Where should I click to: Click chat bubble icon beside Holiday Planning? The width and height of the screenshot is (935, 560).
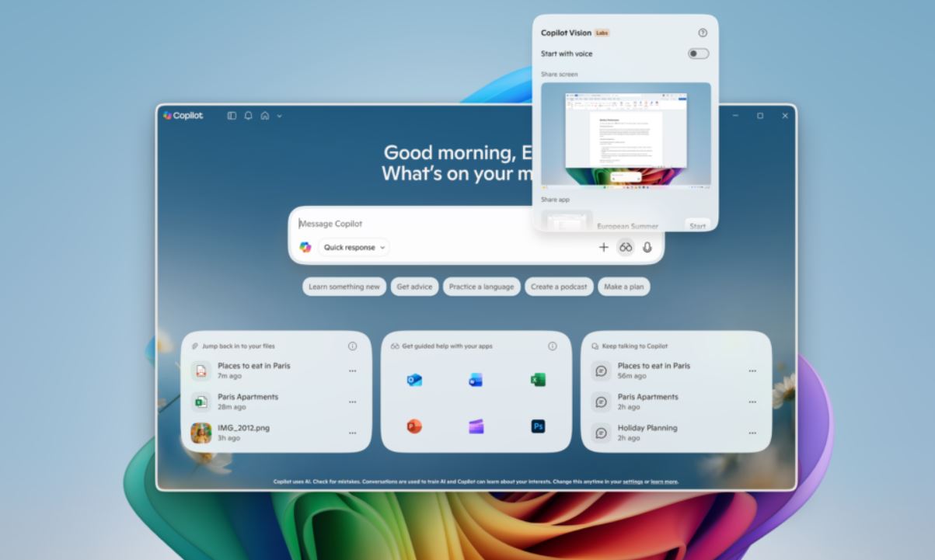click(601, 433)
